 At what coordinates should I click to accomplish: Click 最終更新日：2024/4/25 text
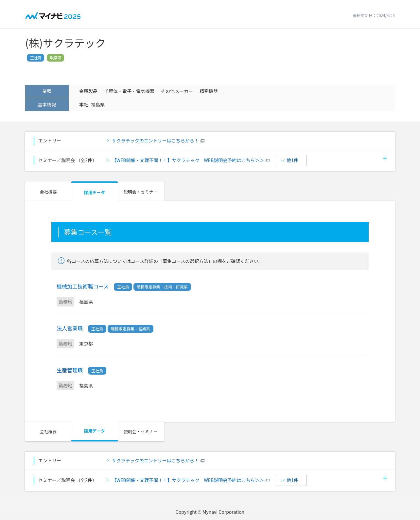374,16
